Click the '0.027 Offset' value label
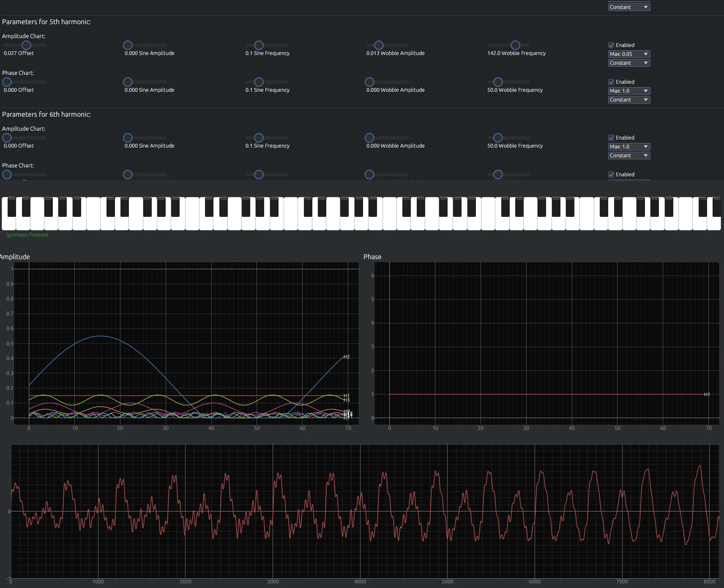The width and height of the screenshot is (724, 588). pyautogui.click(x=19, y=53)
